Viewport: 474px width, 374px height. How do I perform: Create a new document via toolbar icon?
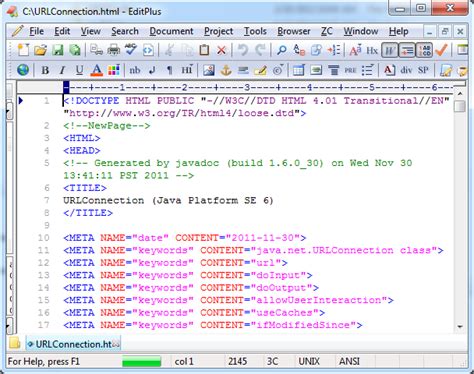click(23, 50)
